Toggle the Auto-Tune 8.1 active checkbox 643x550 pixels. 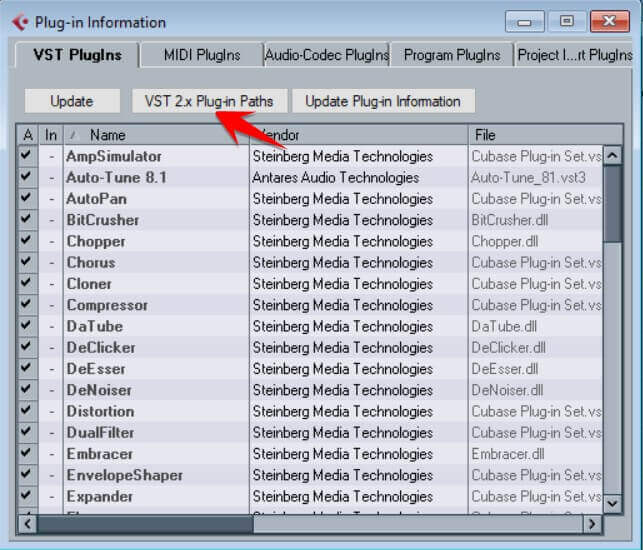26,177
